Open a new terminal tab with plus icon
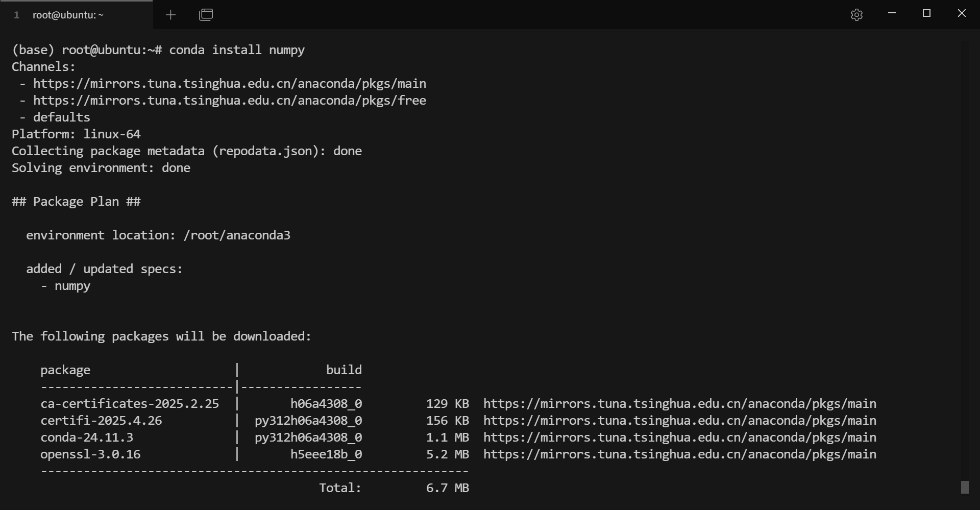This screenshot has width=980, height=510. tap(170, 15)
